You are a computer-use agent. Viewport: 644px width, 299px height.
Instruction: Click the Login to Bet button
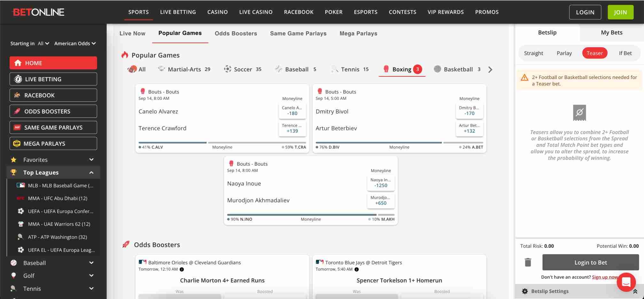click(x=590, y=262)
